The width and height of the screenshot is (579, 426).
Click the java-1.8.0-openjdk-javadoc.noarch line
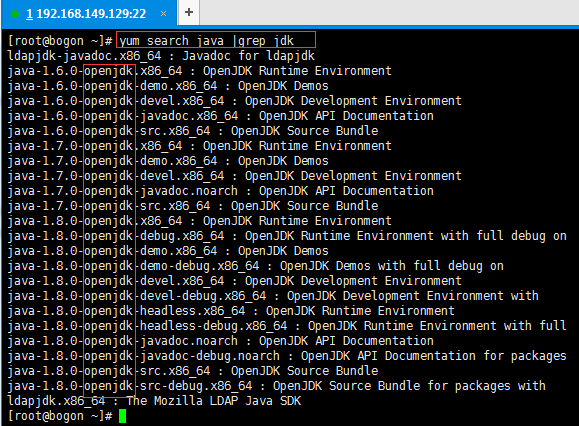pos(220,341)
